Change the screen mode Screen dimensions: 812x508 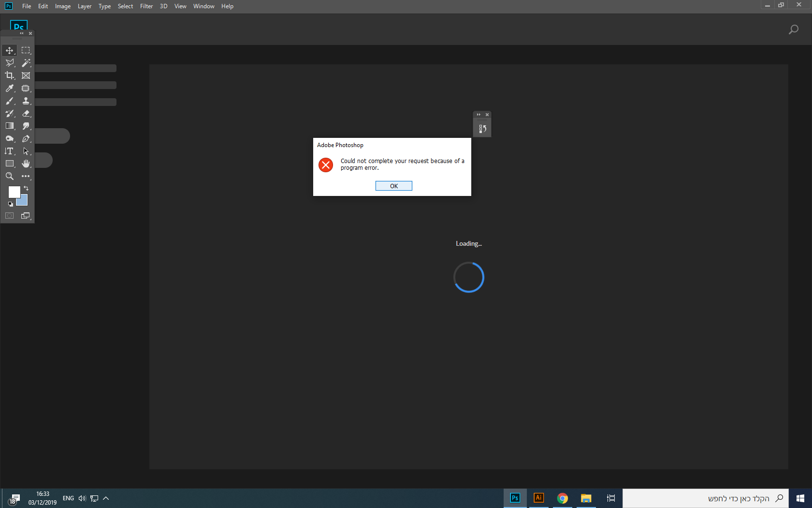26,216
